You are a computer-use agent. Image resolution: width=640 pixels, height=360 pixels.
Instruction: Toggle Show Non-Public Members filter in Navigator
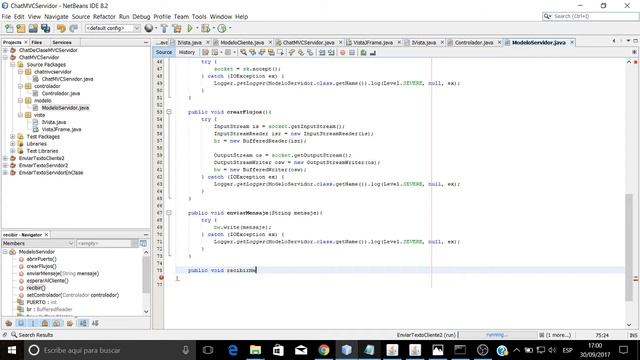coord(45,323)
